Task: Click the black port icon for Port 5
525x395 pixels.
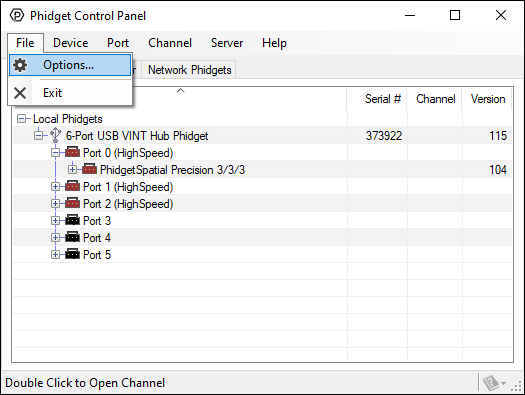Action: tap(72, 254)
